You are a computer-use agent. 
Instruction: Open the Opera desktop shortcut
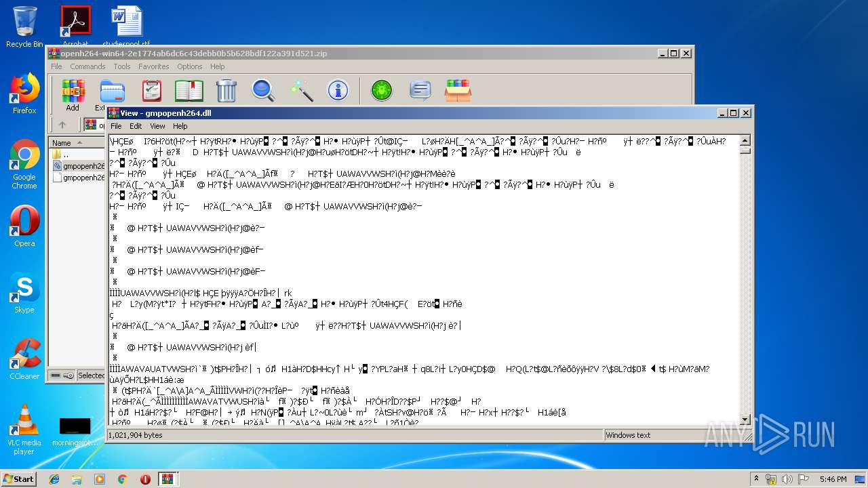click(24, 226)
